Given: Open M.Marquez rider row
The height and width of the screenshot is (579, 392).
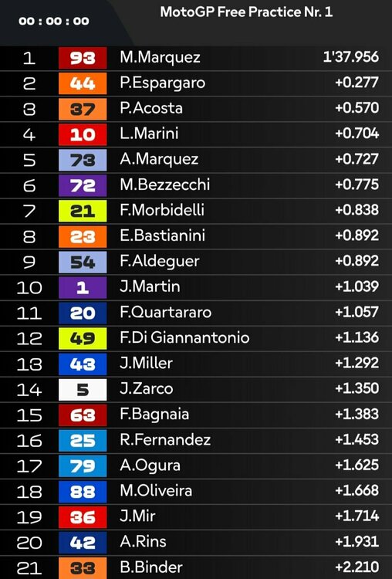Looking at the screenshot, I should [x=196, y=58].
